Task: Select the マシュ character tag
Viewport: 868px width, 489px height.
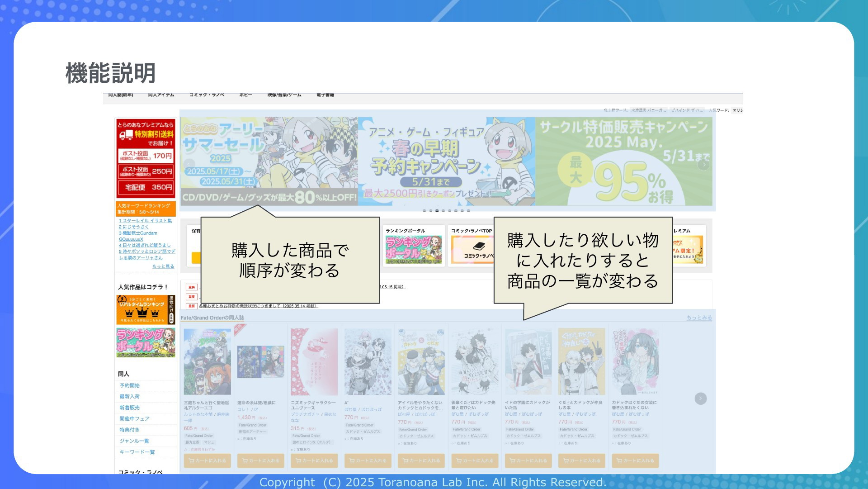Action: click(x=209, y=442)
